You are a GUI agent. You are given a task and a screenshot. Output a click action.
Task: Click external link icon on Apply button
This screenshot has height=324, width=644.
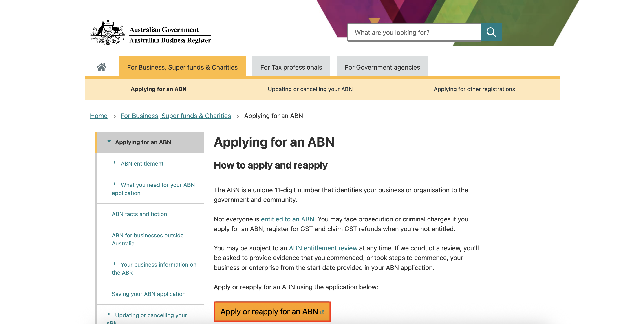(x=322, y=312)
